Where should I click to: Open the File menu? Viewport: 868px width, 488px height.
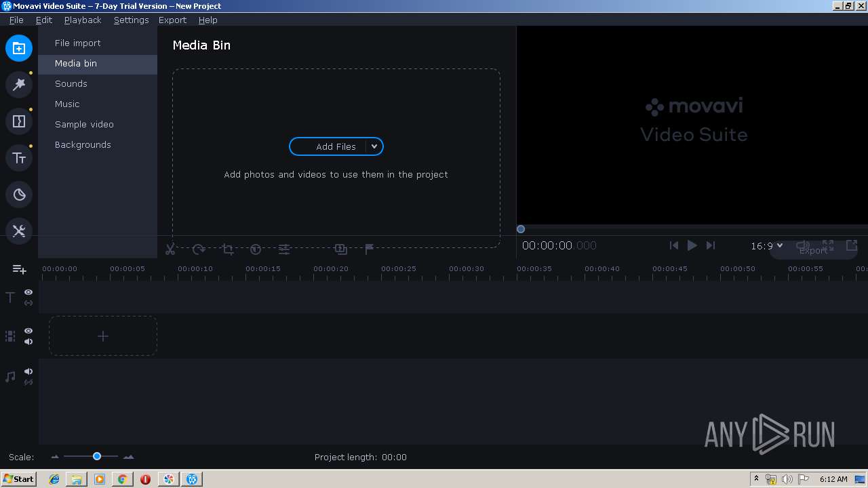[16, 20]
